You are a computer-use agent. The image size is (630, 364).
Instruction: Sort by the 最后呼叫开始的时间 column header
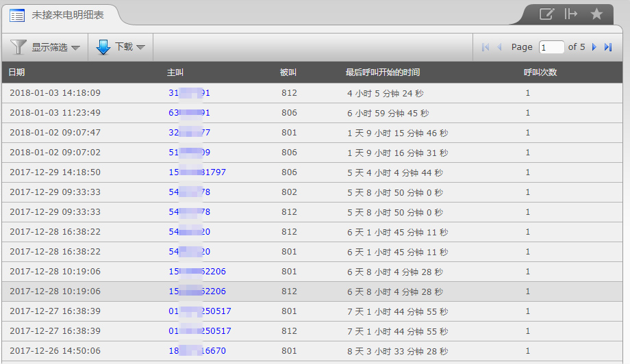click(383, 73)
